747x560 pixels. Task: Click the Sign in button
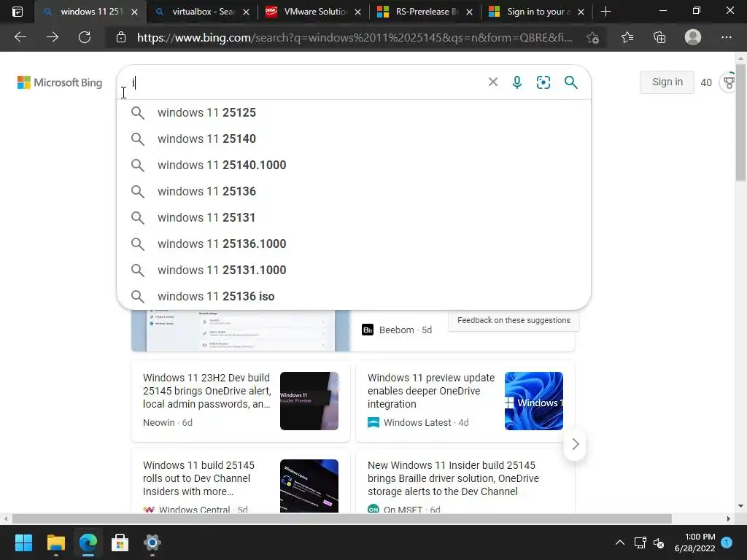click(x=667, y=82)
